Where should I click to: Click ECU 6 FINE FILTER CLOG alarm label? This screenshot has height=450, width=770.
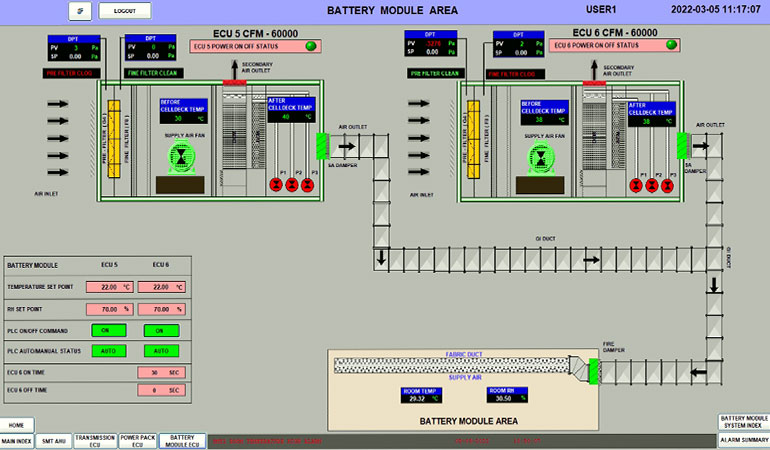516,74
